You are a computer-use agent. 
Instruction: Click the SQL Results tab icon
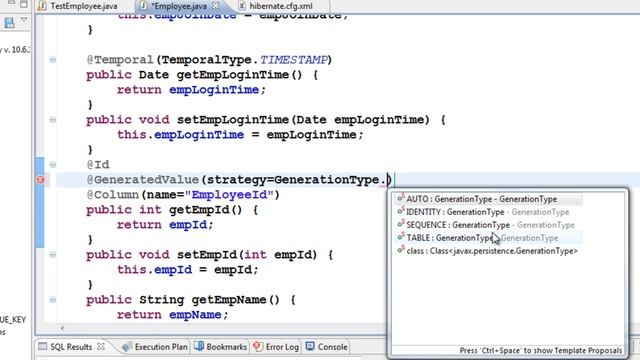[x=42, y=347]
